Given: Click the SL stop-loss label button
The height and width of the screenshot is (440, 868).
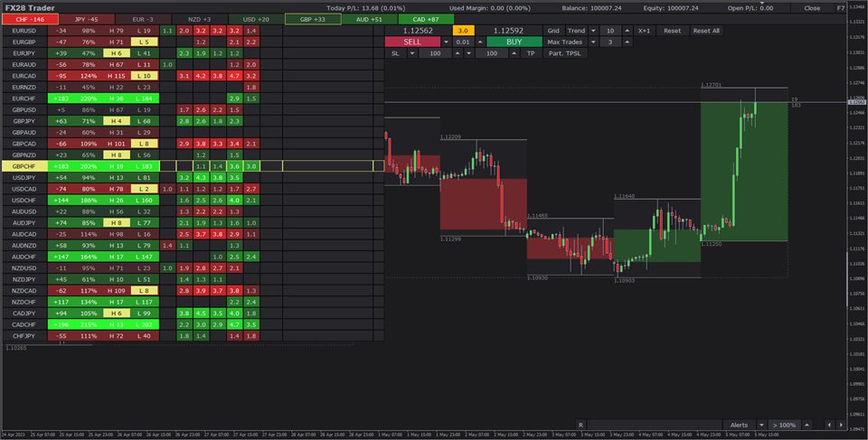Looking at the screenshot, I should (395, 53).
